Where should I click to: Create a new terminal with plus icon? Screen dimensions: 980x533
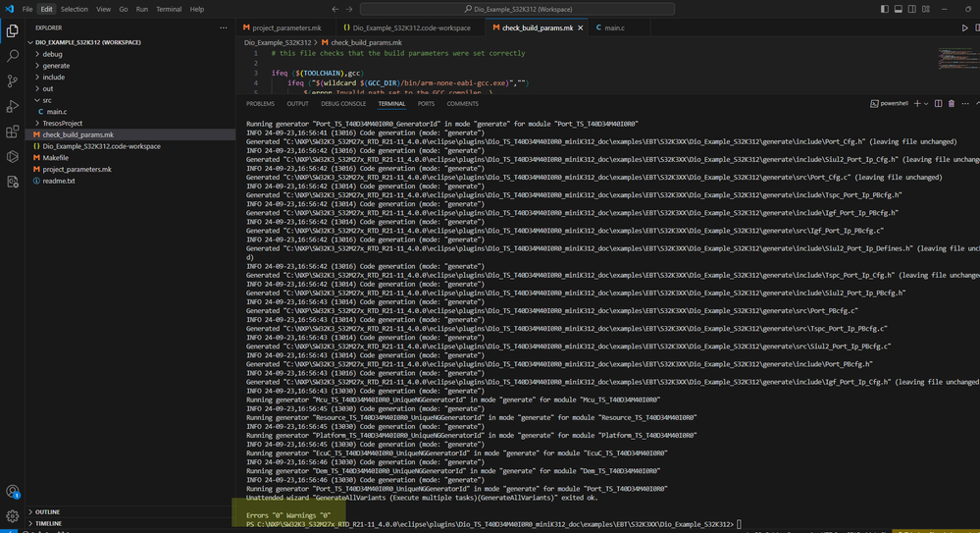tap(917, 103)
